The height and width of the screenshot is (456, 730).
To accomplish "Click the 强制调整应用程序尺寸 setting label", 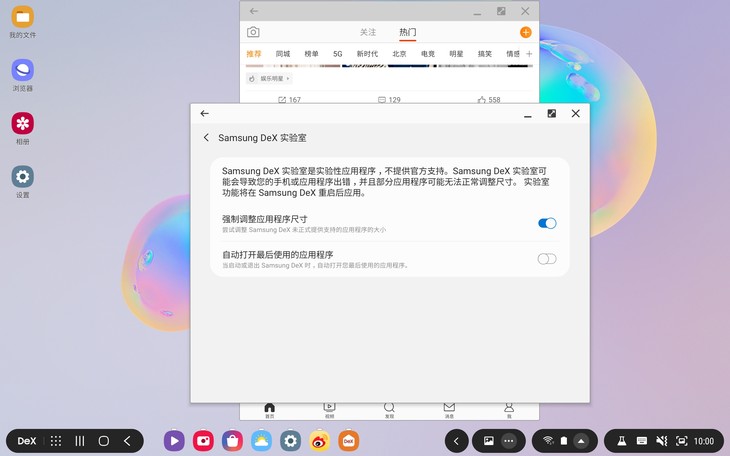I will point(264,219).
